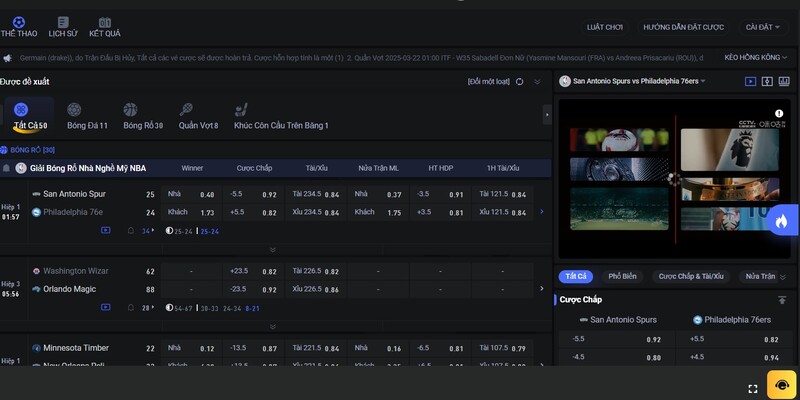Image resolution: width=800 pixels, height=400 pixels.
Task: Open the yellow live support chat icon
Action: 779,385
